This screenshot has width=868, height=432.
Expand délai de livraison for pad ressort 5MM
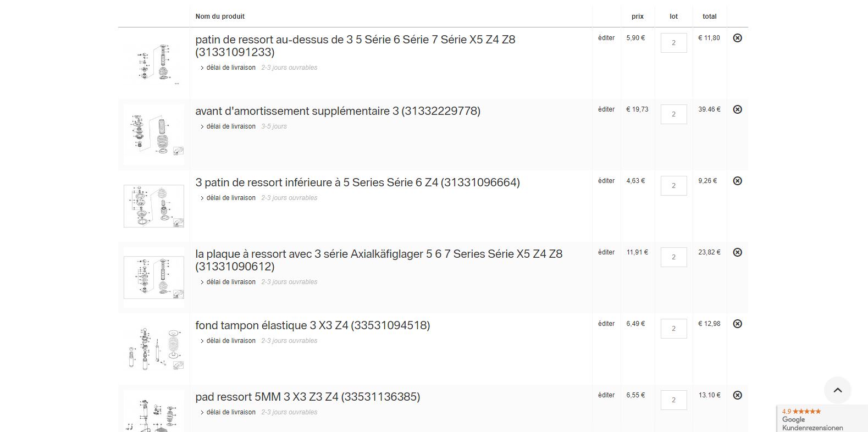(228, 412)
